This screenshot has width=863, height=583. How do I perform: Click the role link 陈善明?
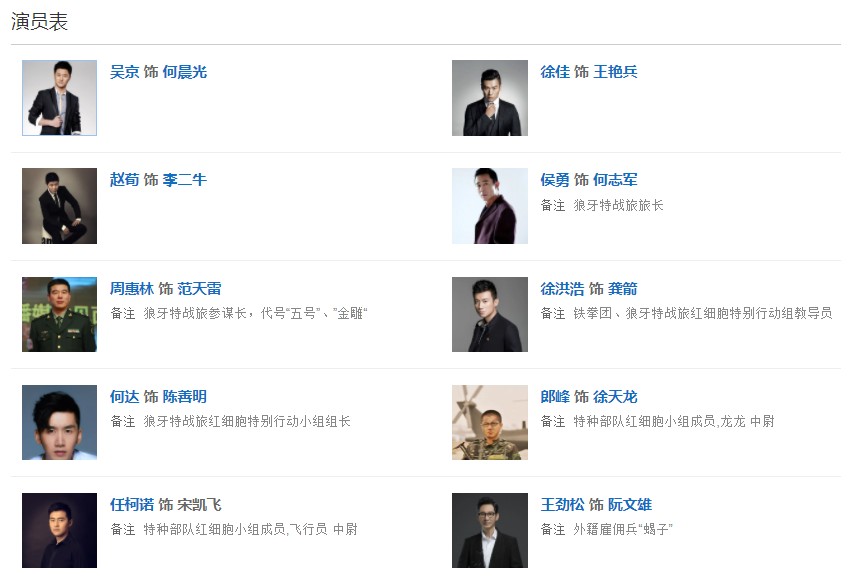coord(184,396)
